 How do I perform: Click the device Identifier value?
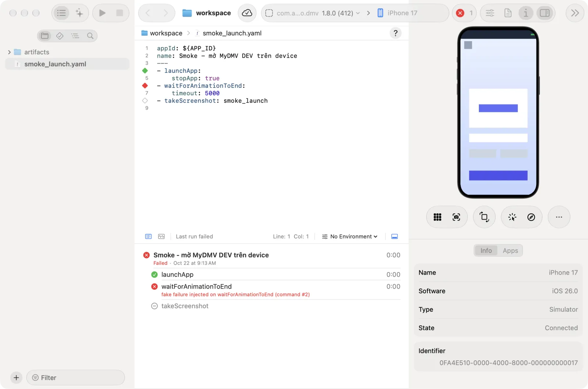pyautogui.click(x=509, y=363)
